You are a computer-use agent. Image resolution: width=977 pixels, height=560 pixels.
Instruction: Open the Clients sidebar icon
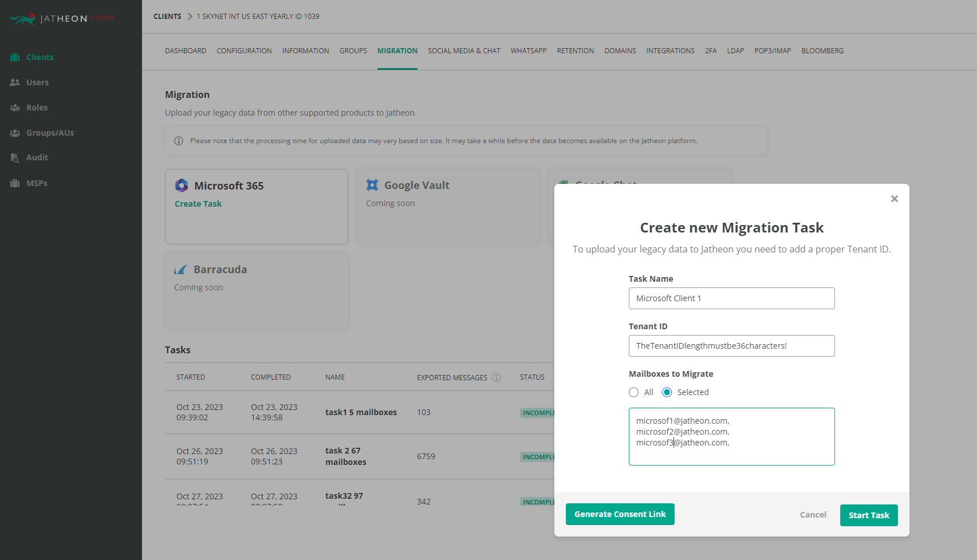click(x=15, y=57)
